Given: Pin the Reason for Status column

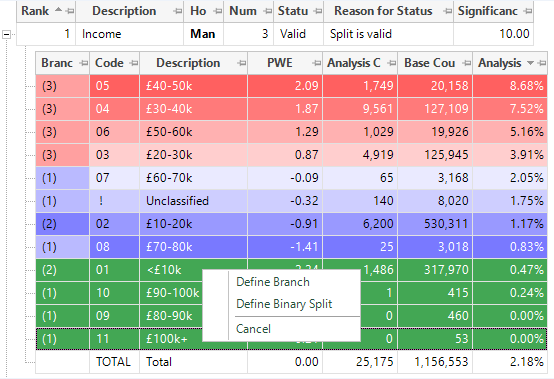Looking at the screenshot, I should coord(448,11).
